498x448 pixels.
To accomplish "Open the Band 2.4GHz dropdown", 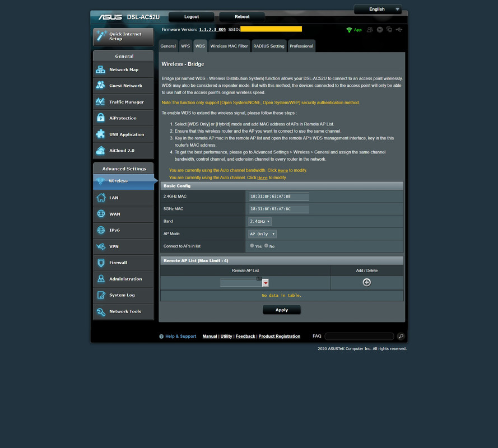I will [x=260, y=221].
